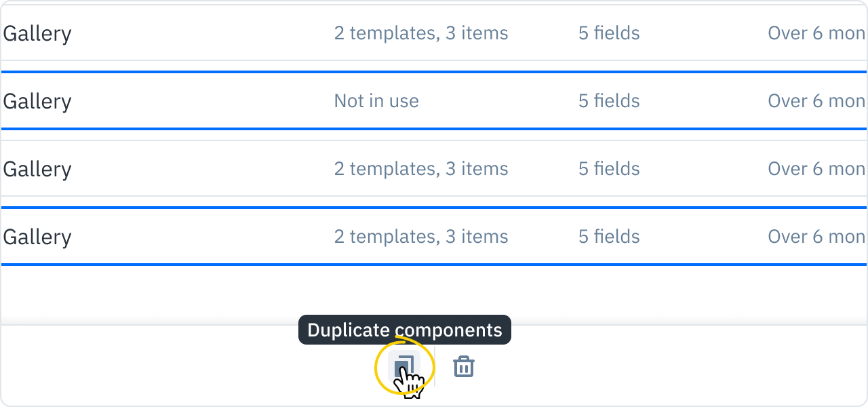Click the Duplicate components tooltip
Screen dimensions: 868x407
coord(405,330)
